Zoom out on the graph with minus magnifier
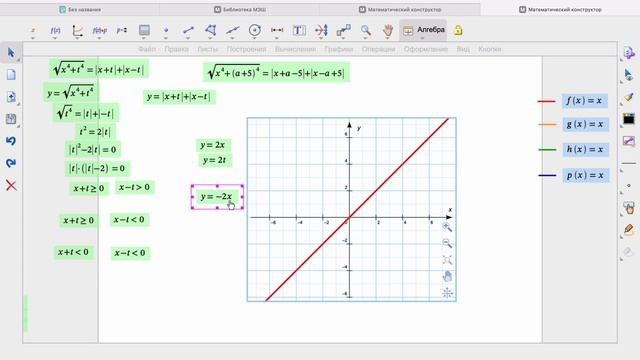Viewport: 640px width, 360px height. coord(447,244)
